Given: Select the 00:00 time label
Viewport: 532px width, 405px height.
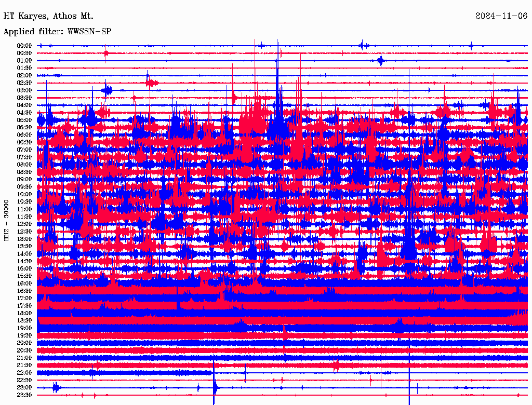Looking at the screenshot, I should 24,46.
